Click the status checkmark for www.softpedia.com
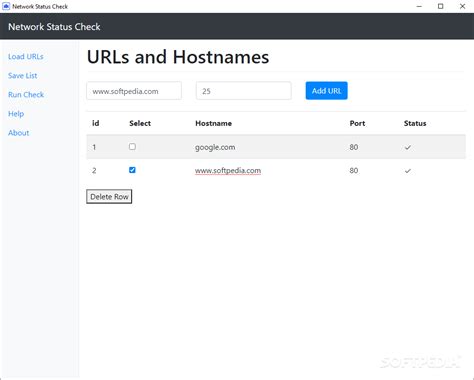This screenshot has height=380, width=474. pos(408,171)
